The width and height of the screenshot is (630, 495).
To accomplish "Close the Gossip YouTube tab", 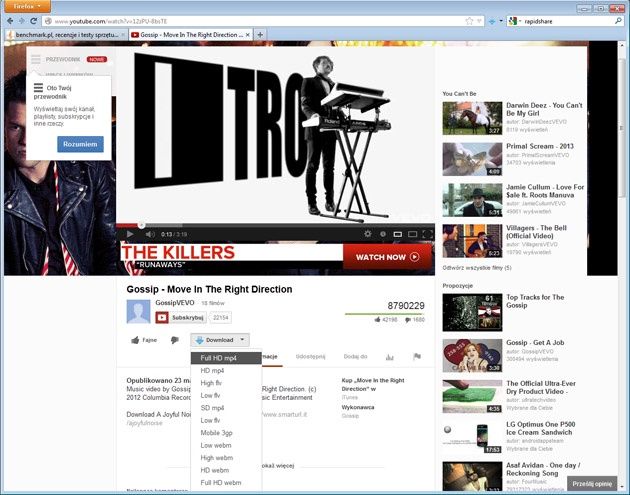I will coord(248,35).
